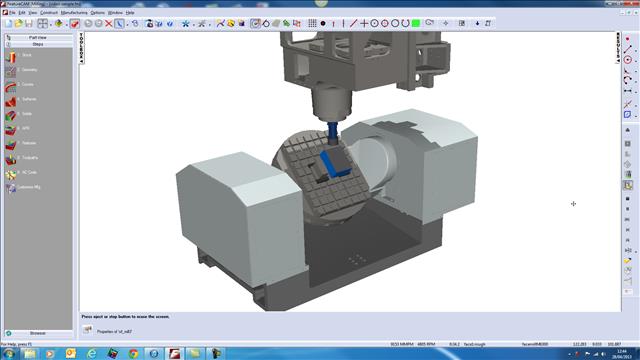This screenshot has width=640, height=360.
Task: Click the down arrow toolbar icon
Action: (477, 24)
